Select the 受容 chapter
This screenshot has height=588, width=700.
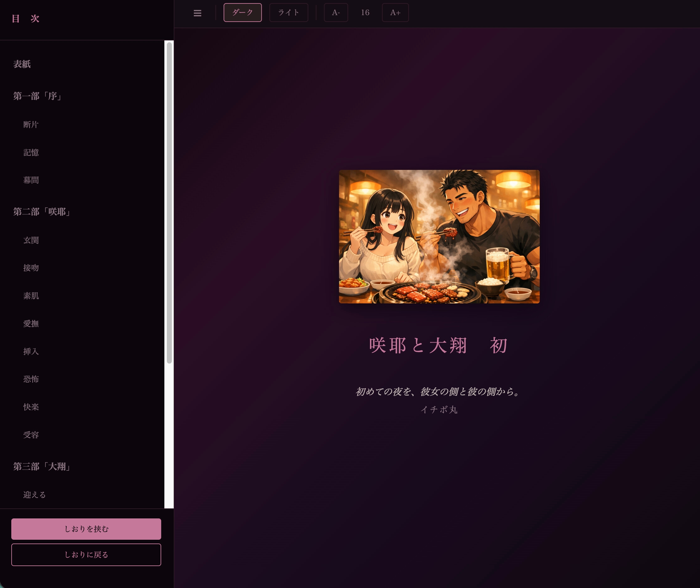(x=31, y=435)
